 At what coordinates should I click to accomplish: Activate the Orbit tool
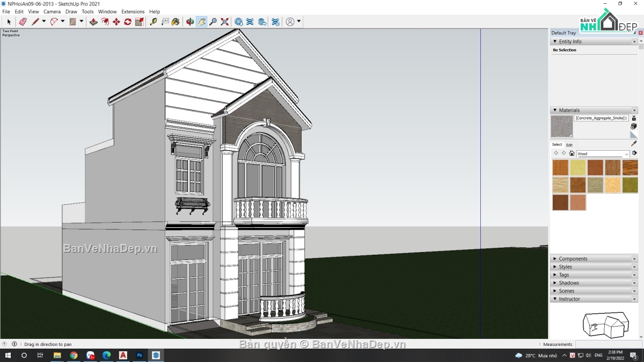[189, 21]
